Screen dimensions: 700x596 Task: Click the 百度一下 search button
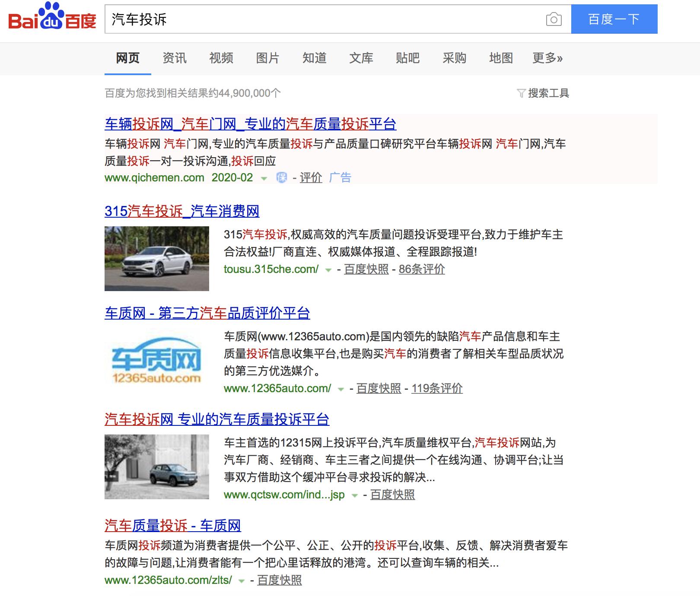[614, 19]
